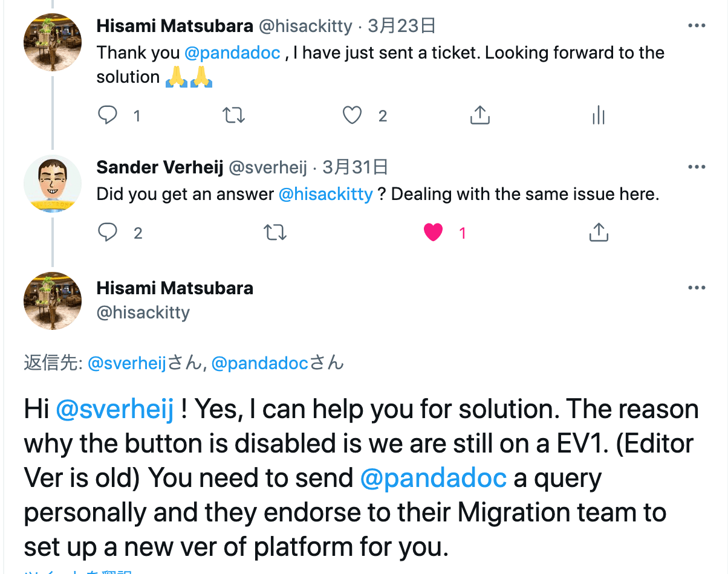
Task: Open @pandadoc mention in the March 23 tweet
Action: click(232, 53)
